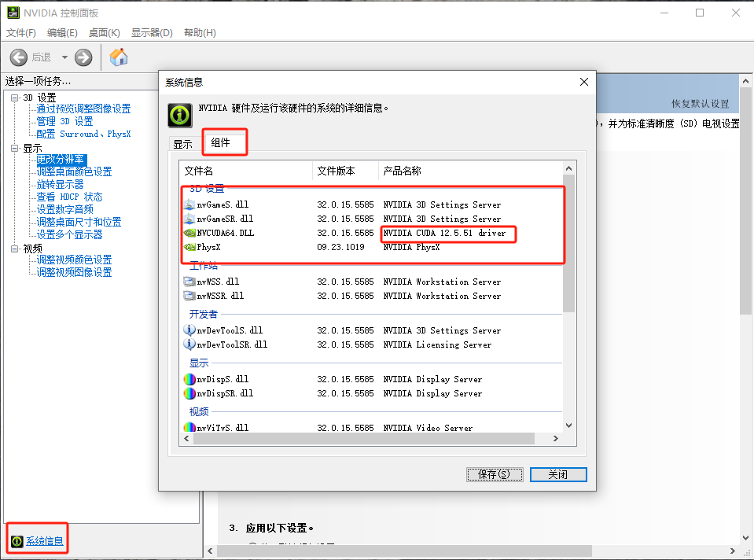The width and height of the screenshot is (754, 560).
Task: Open 查看 HDCP 状态
Action: (69, 197)
